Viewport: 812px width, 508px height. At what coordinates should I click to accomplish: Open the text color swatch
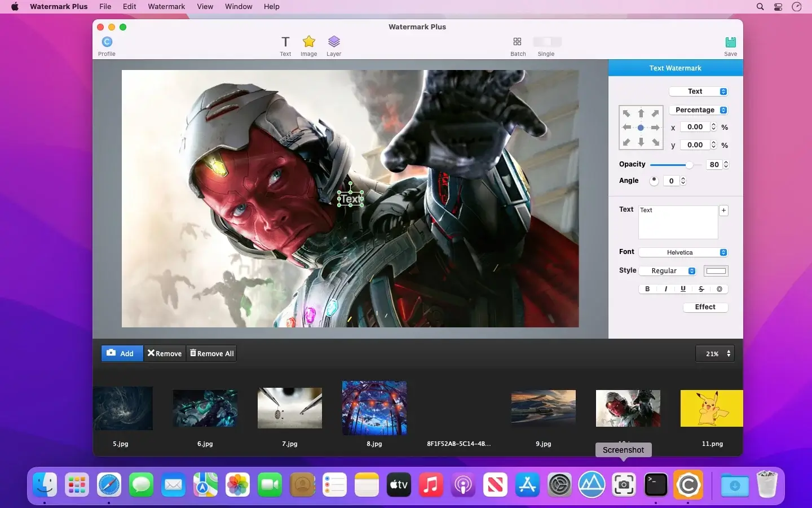point(716,271)
